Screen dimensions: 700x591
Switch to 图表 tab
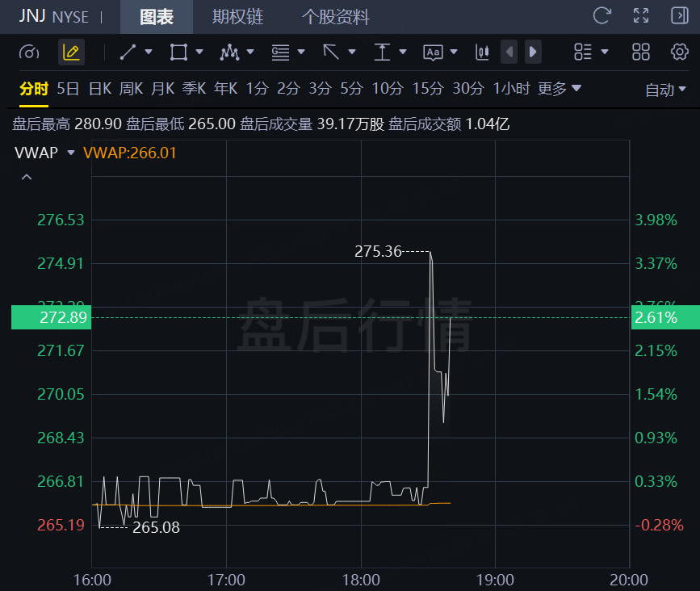(x=157, y=17)
